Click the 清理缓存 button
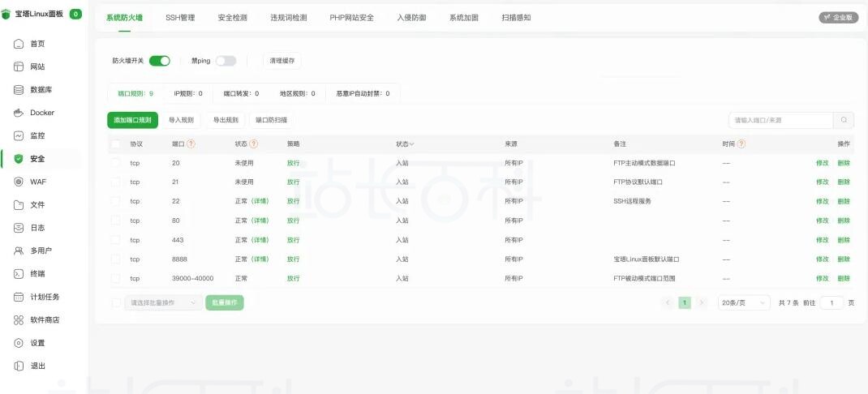The image size is (868, 394). (x=282, y=61)
